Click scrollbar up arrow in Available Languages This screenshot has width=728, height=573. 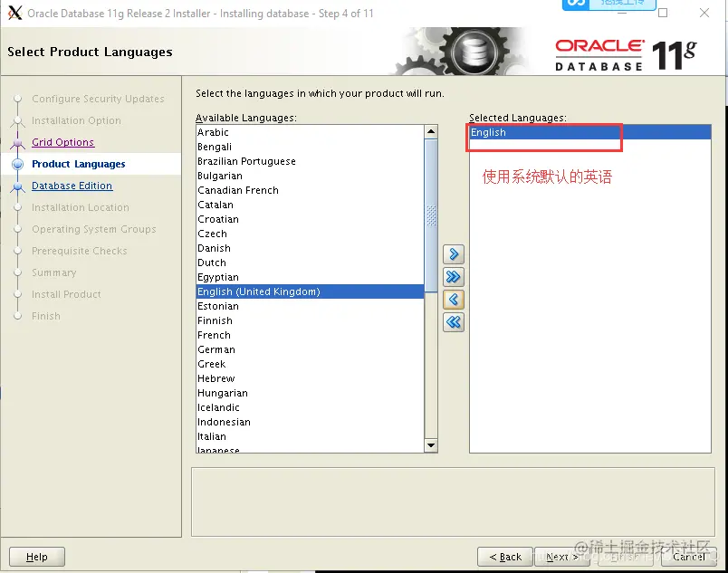tap(431, 132)
